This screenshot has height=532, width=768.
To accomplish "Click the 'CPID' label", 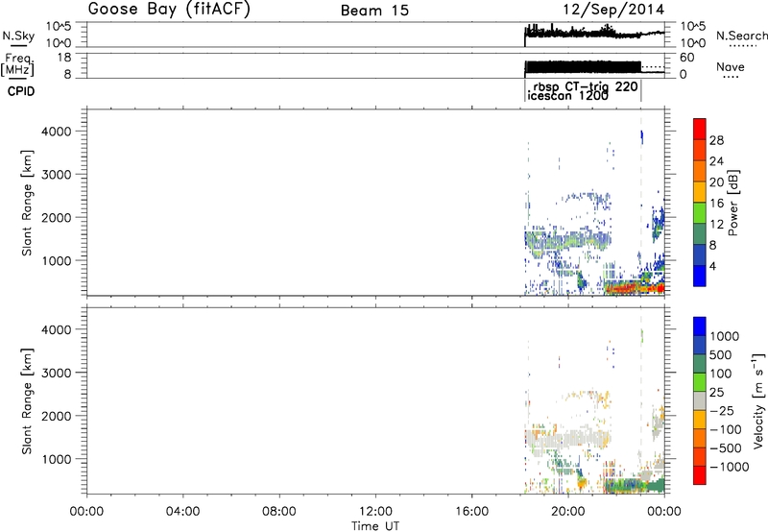I will tap(21, 91).
